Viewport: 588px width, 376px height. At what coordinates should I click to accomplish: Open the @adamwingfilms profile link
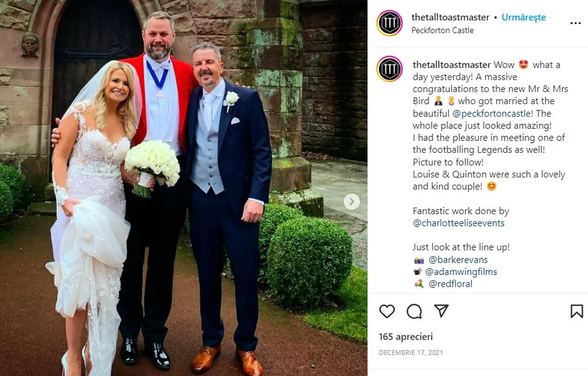(461, 272)
